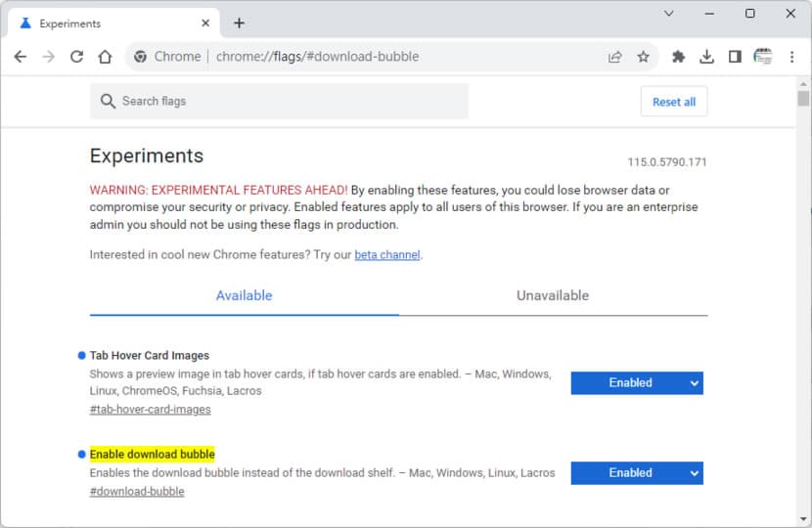Minimize the Chrome window
Screen dimensions: 812x528
point(709,14)
